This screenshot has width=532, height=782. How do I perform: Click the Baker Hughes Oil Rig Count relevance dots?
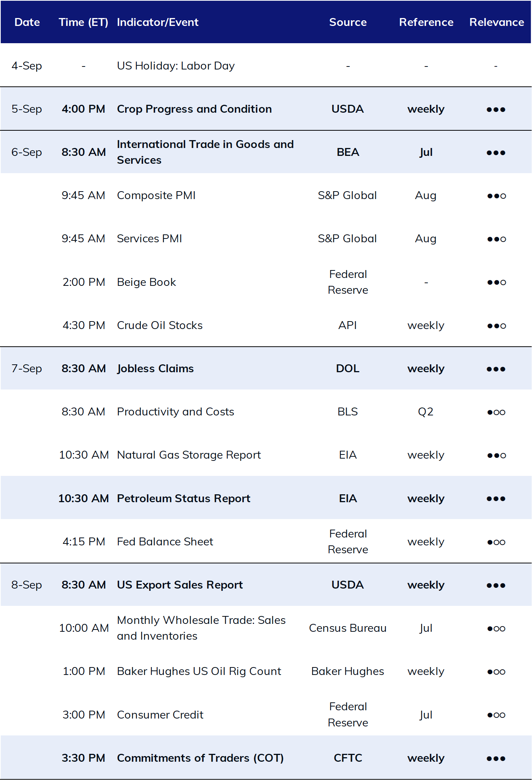(496, 672)
